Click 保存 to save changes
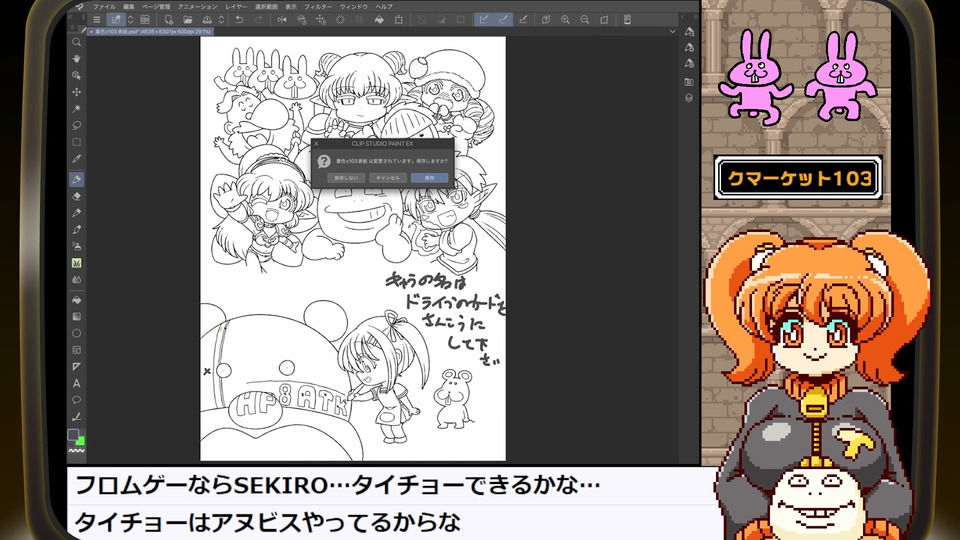 coord(430,178)
